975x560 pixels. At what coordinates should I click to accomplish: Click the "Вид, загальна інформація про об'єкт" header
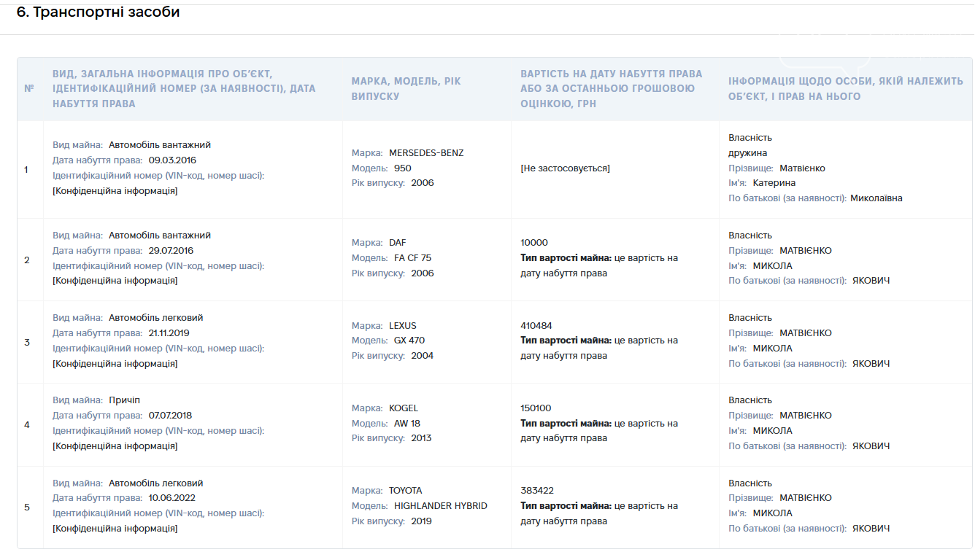pyautogui.click(x=184, y=88)
